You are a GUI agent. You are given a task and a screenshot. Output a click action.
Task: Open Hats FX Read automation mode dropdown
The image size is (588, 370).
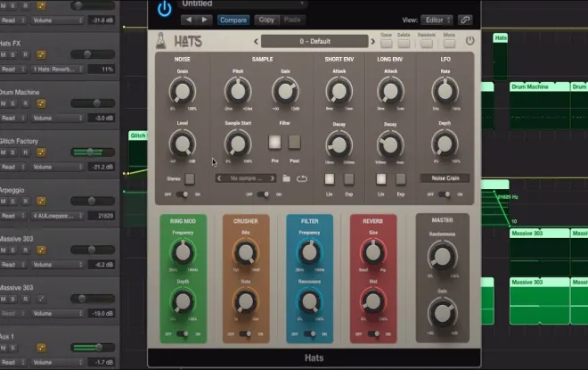click(x=12, y=69)
